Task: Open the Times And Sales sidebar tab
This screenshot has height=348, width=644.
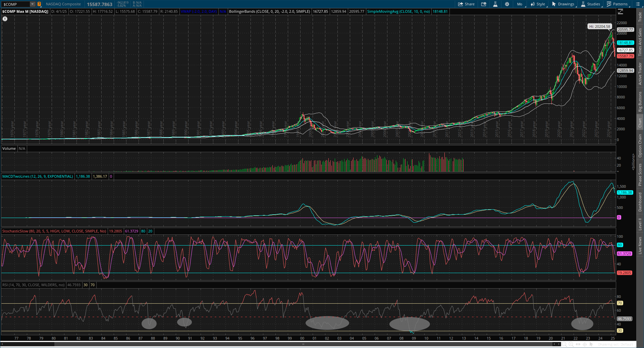Action: pos(640,42)
